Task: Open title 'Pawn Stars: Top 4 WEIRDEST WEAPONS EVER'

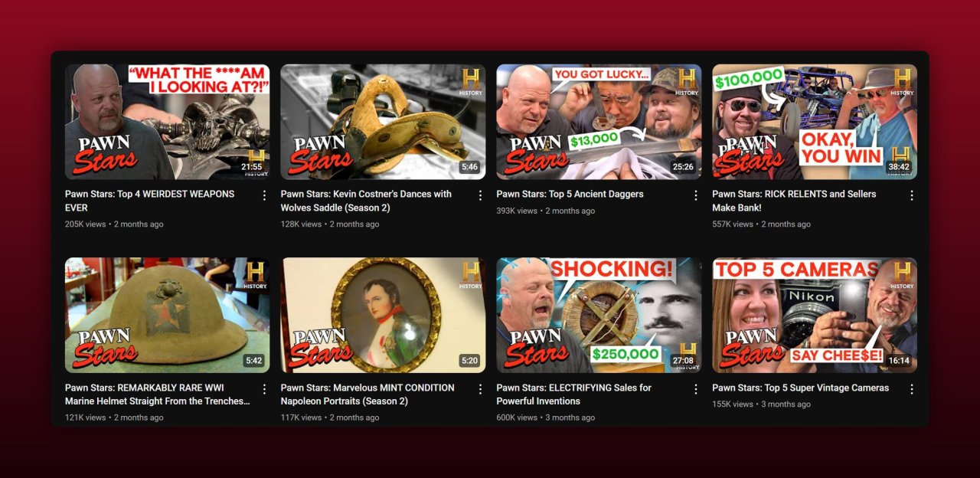Action: point(150,201)
